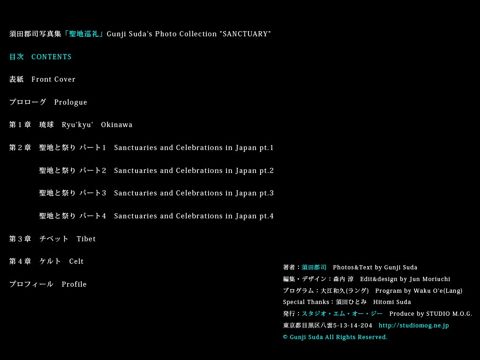Image resolution: width=480 pixels, height=360 pixels.
Task: Open Sanctuaries and Celebrations in Japan pt.4
Action: point(156,216)
